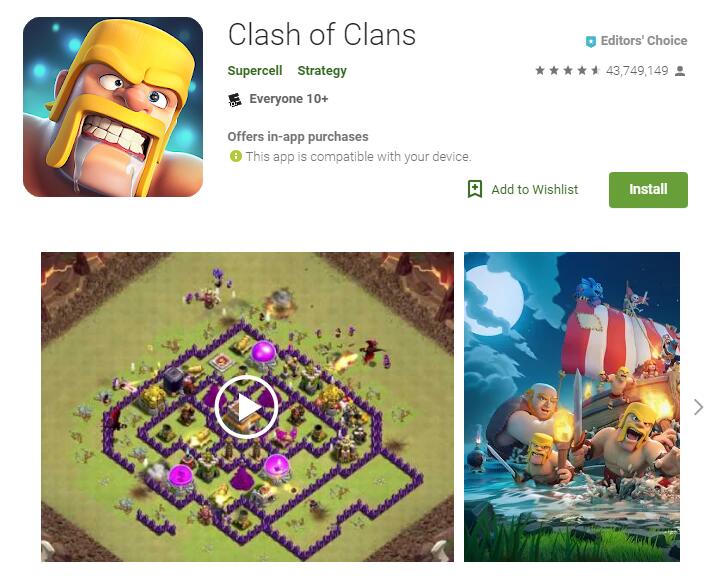
Task: Click the device compatibility message
Action: click(358, 157)
